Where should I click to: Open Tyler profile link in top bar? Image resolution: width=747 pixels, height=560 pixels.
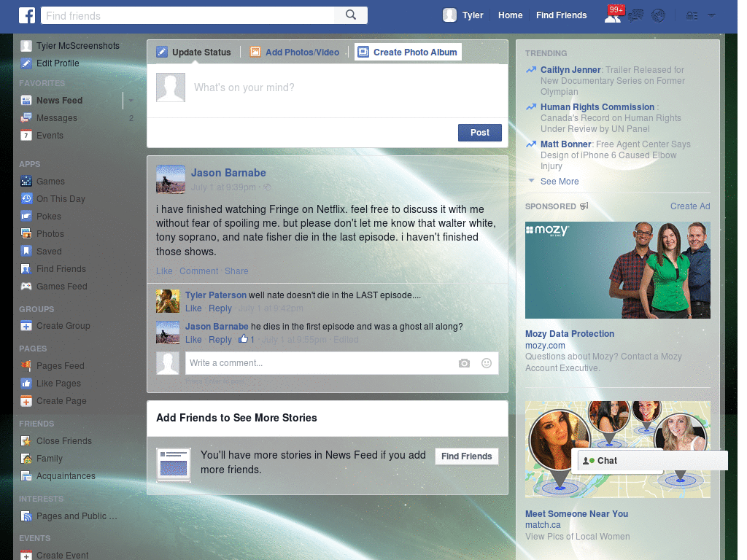click(x=473, y=15)
